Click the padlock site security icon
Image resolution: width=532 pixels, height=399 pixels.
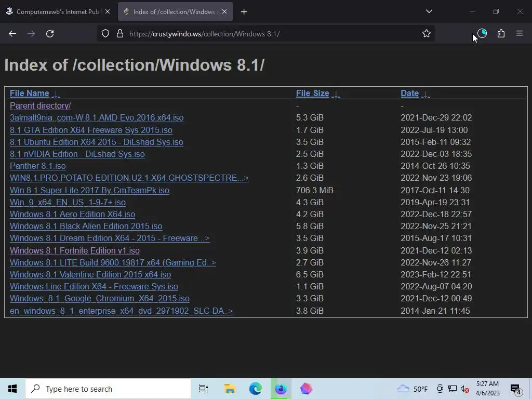pos(120,34)
